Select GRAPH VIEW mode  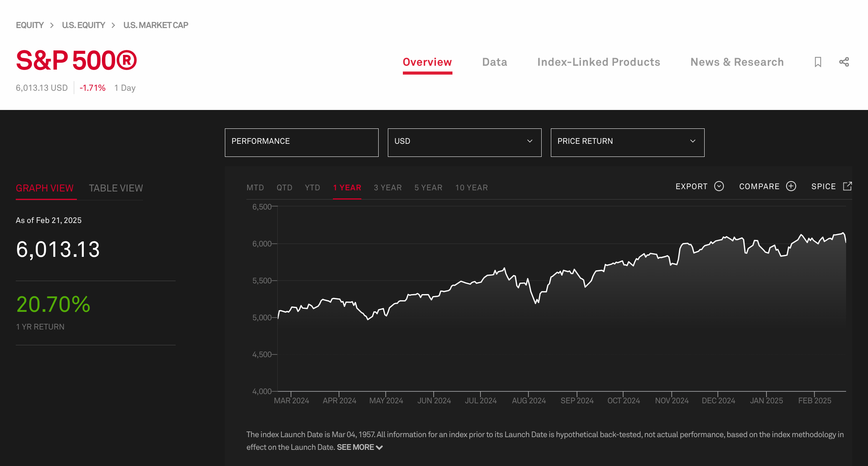[x=45, y=188]
